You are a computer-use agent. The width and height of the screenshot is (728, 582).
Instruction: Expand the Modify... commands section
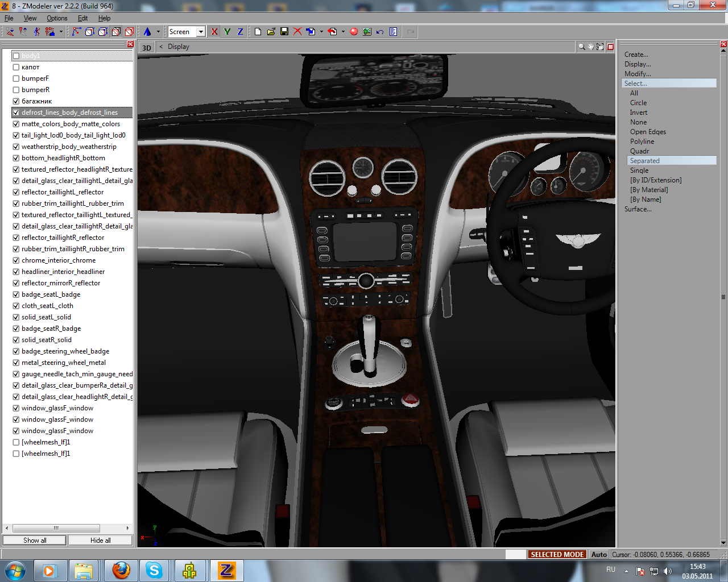[x=638, y=74]
